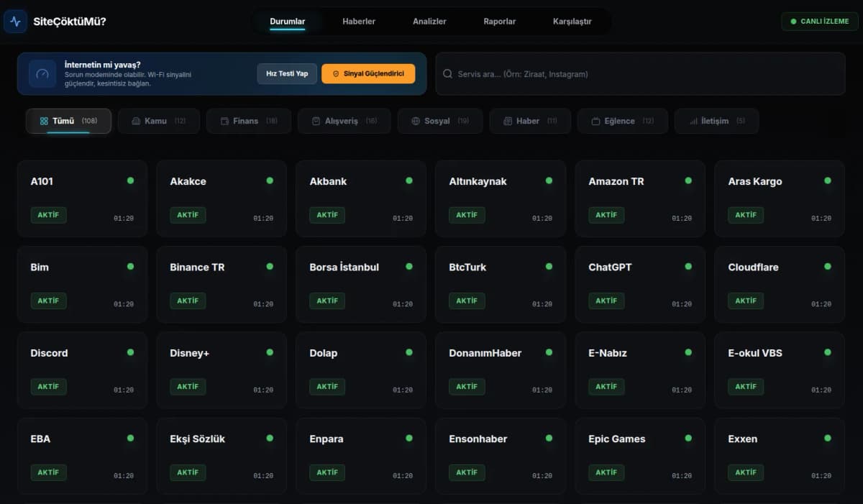This screenshot has height=504, width=863.
Task: Select the İletişim category with signal icon
Action: click(717, 121)
